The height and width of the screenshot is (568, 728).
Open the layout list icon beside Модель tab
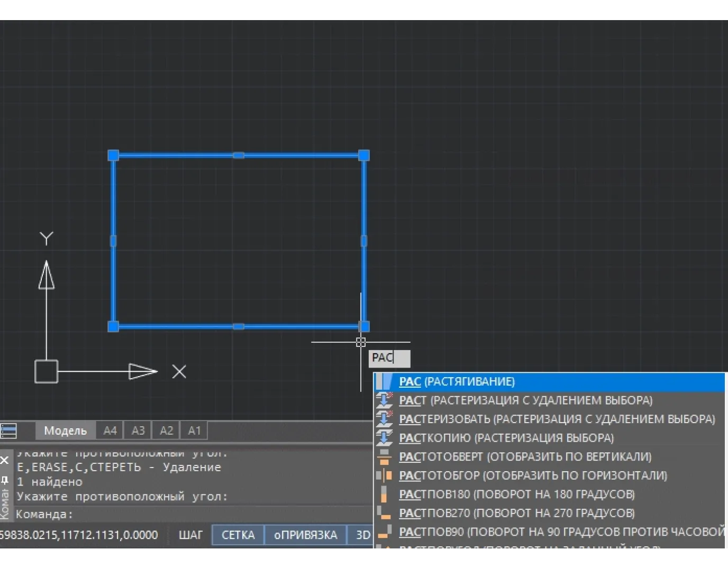pyautogui.click(x=9, y=430)
